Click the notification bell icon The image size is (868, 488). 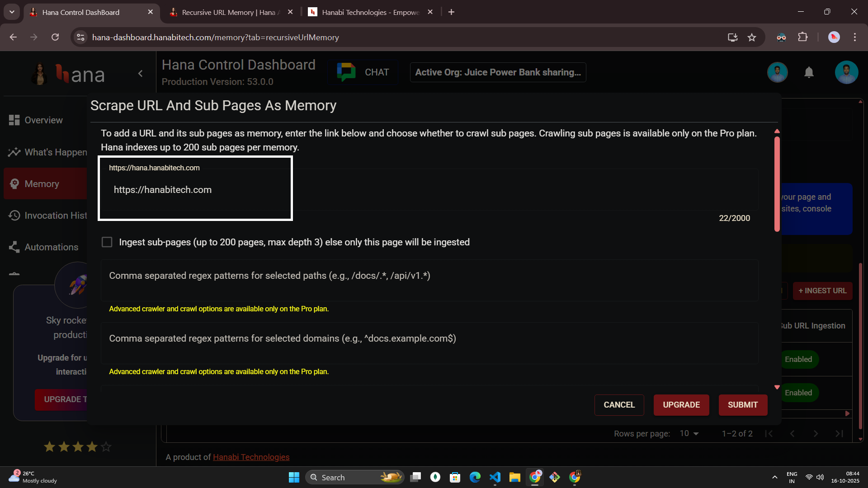809,72
